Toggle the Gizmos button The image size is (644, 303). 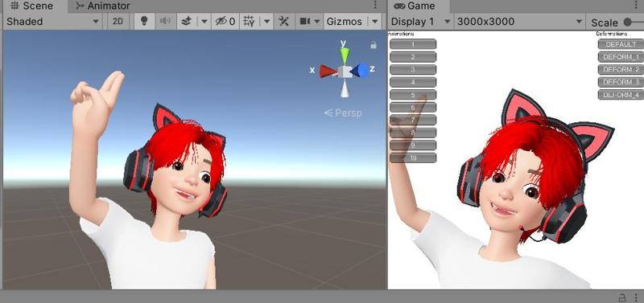345,22
